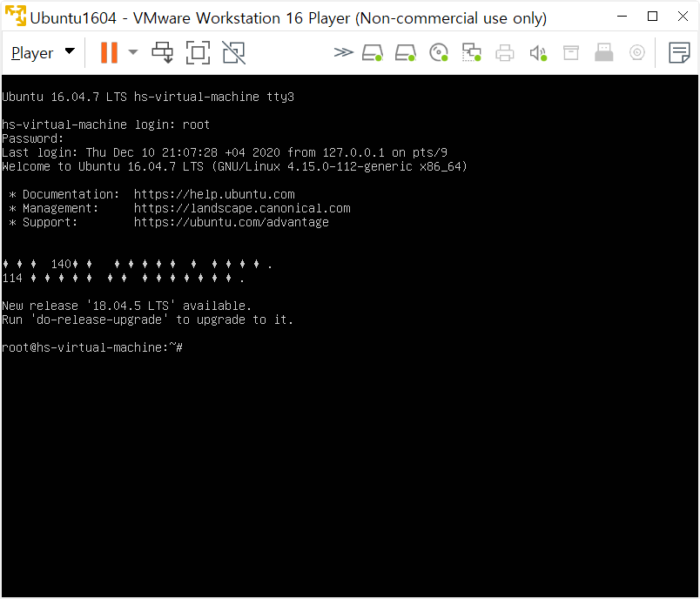This screenshot has height=599, width=700.
Task: Click the 'Last login: Thu Dec 10' line
Action: [225, 152]
